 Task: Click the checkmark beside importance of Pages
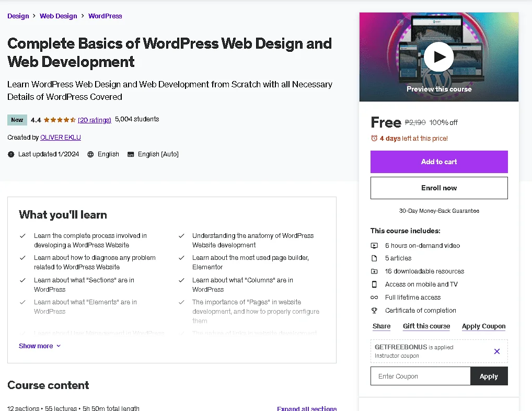coord(181,302)
